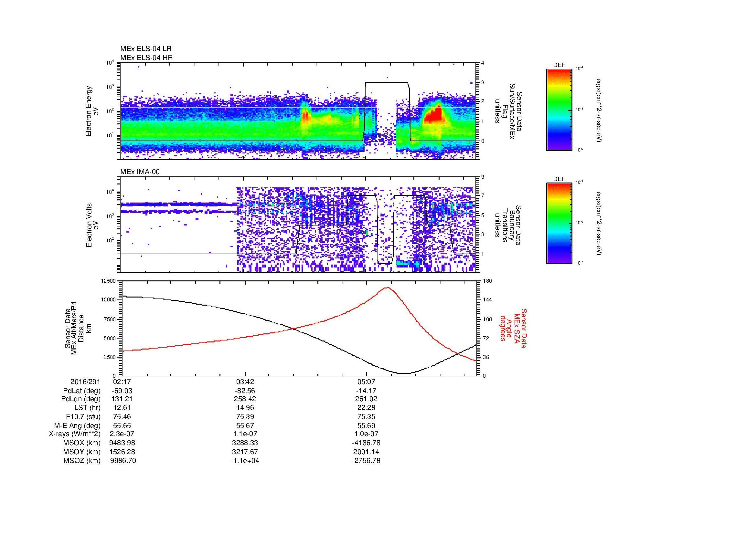Click the 12500 tick on altitude axis

point(108,281)
